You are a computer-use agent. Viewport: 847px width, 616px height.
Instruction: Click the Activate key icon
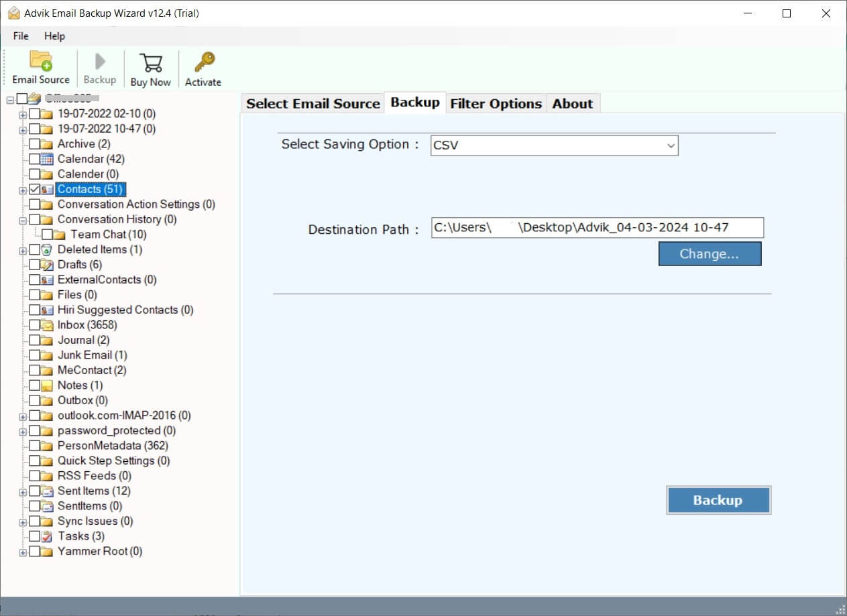pyautogui.click(x=203, y=62)
